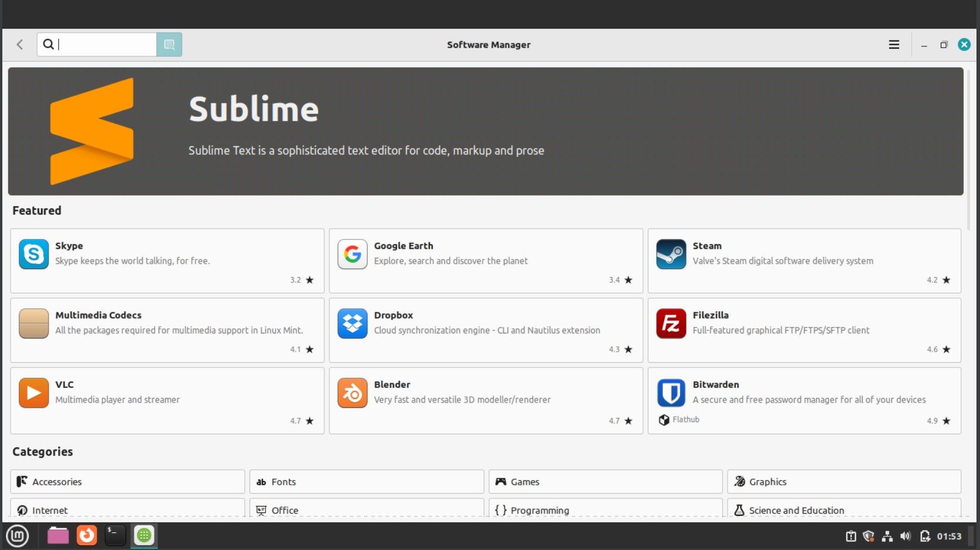Browse the Fonts category
980x550 pixels.
(x=366, y=481)
